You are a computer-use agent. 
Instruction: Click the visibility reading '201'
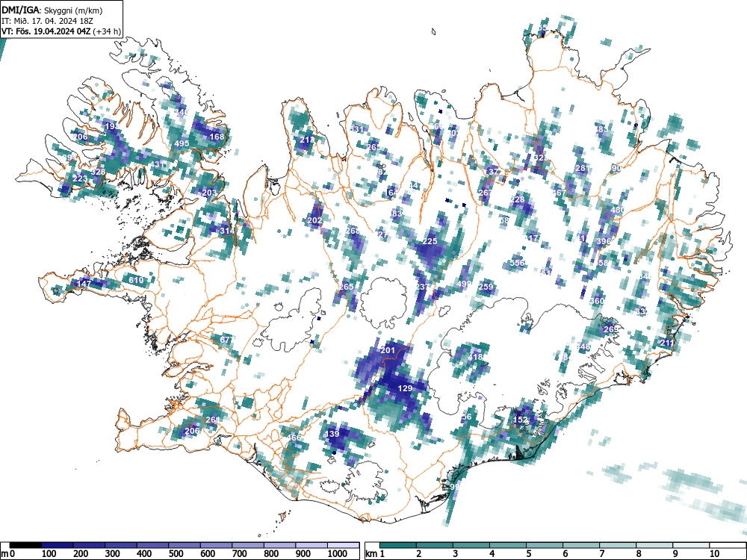[388, 350]
